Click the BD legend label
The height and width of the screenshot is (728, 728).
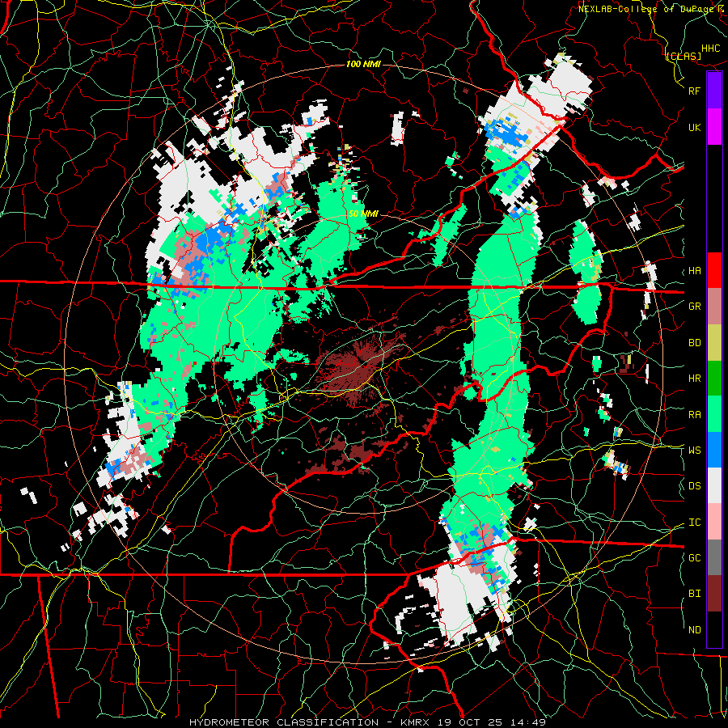pos(695,343)
